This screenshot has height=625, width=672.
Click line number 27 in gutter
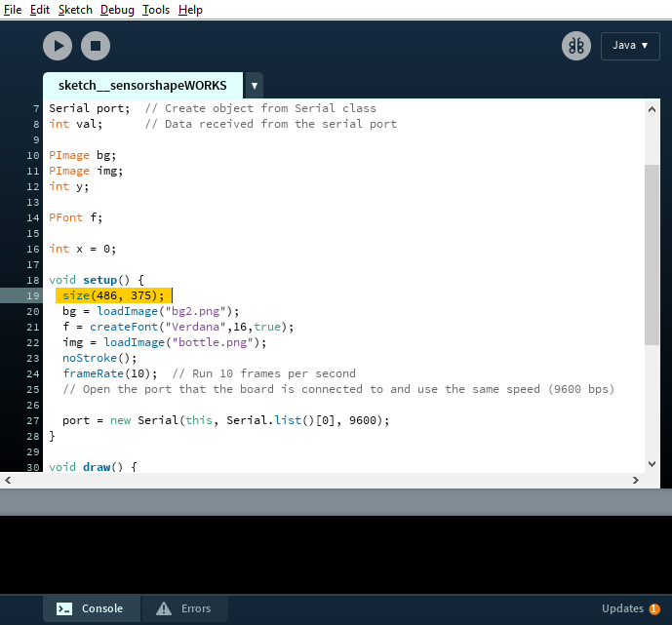click(33, 420)
